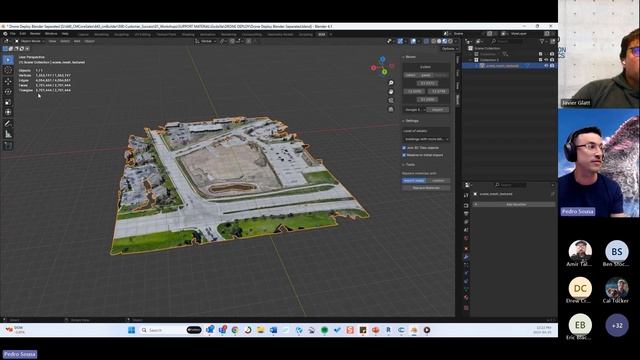Click the green Y axis on navigation gizmo
640x360 pixels.
tap(384, 72)
